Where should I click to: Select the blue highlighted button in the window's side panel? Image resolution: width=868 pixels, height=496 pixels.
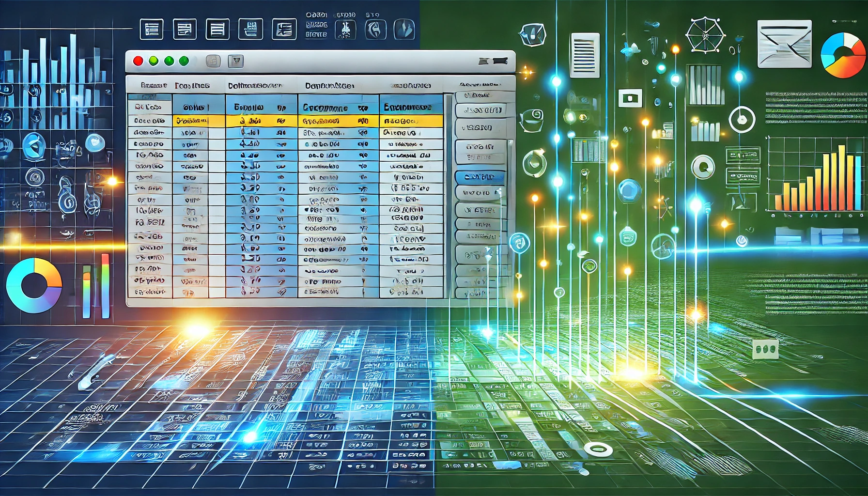[x=480, y=177]
